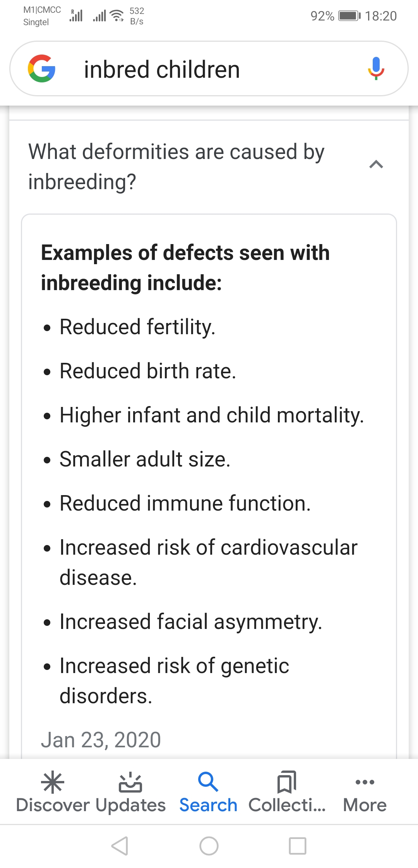Tap the 'Examples of defects seen' heading

point(185,268)
